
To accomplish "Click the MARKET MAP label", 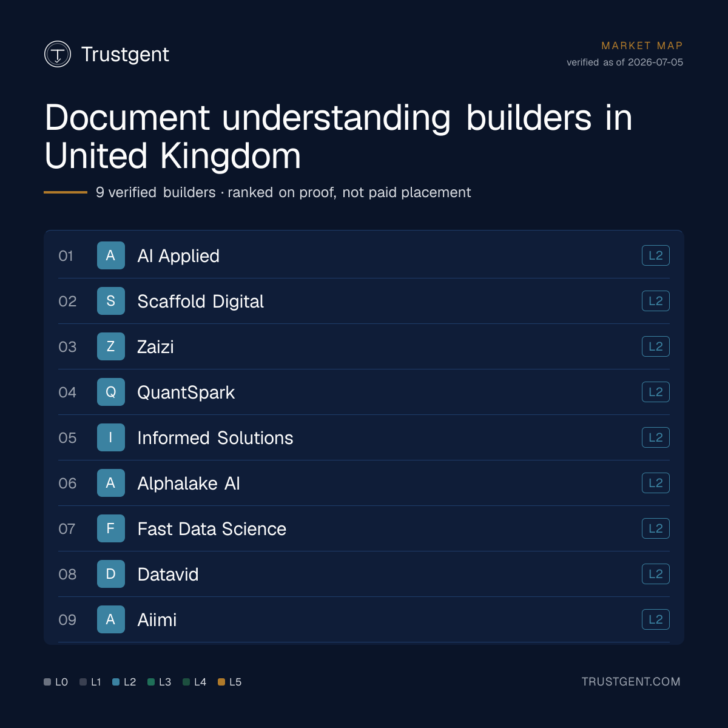I will pos(642,45).
